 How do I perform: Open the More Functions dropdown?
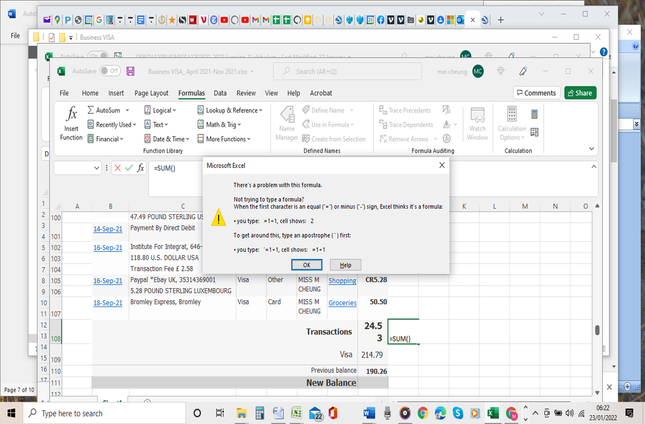coord(224,139)
